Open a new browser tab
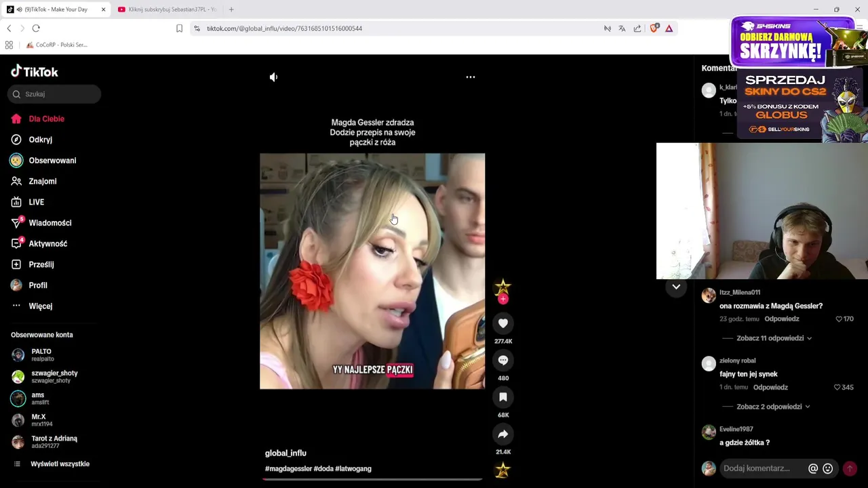This screenshot has height=488, width=868. [231, 9]
